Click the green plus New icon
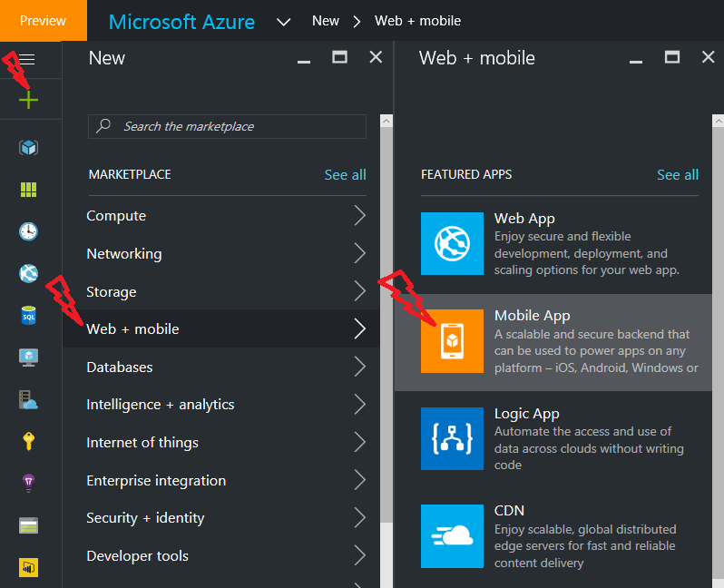Image resolution: width=724 pixels, height=588 pixels. coord(29,100)
